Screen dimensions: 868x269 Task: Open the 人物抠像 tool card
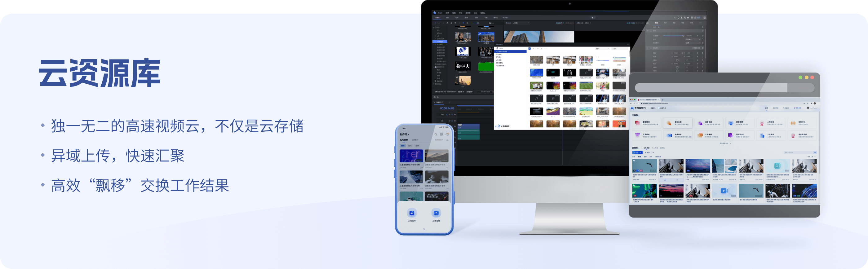771,123
